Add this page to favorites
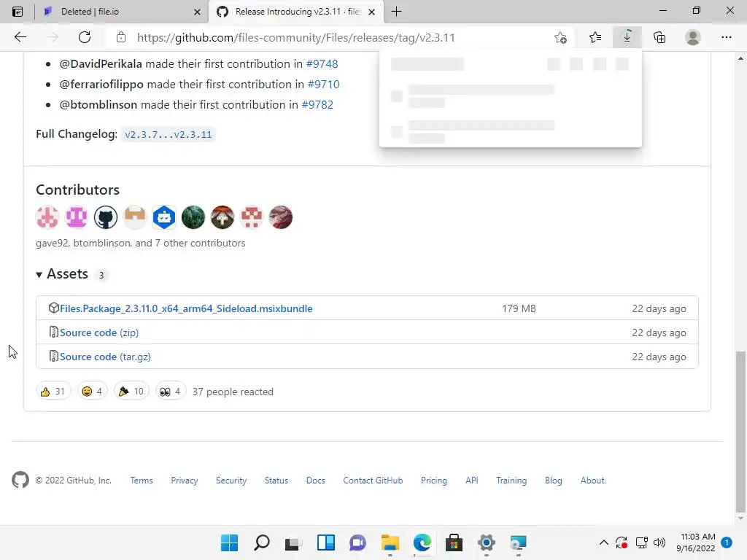Image resolution: width=747 pixels, height=560 pixels. 561,37
